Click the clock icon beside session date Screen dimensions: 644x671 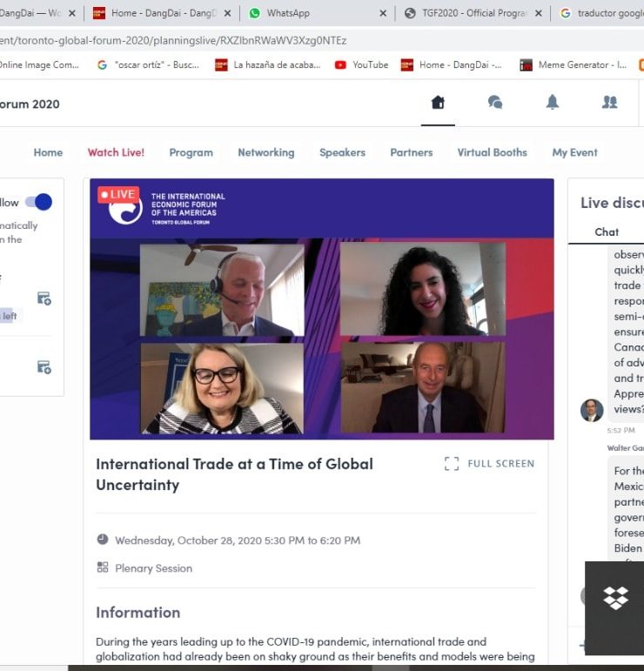[103, 540]
